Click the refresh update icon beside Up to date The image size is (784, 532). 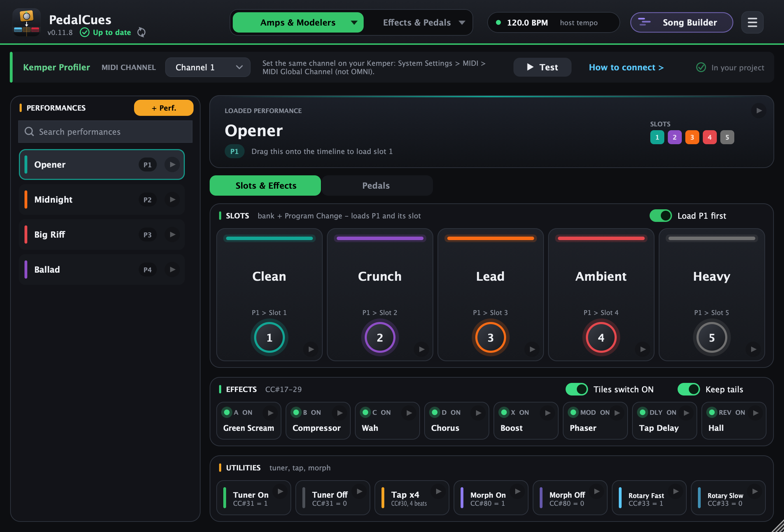141,32
